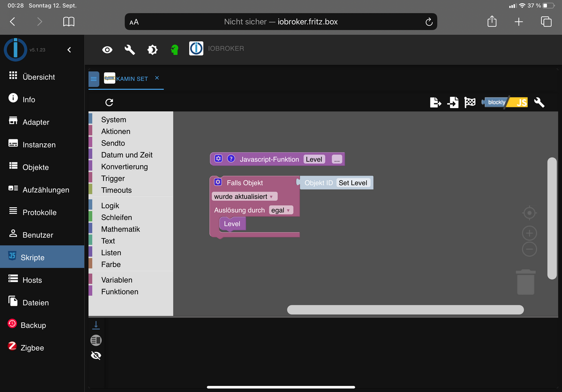Open the wrench settings in top bar
Image resolution: width=562 pixels, height=392 pixels.
click(130, 50)
